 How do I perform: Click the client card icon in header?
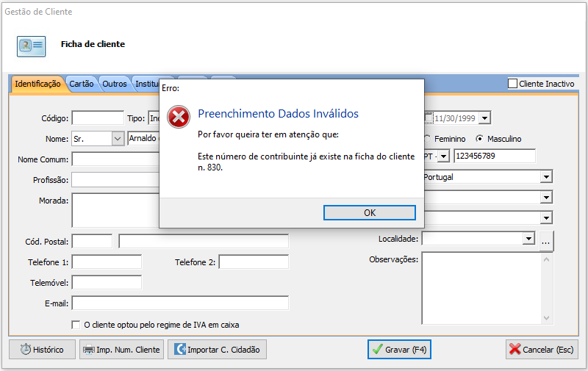click(x=31, y=45)
